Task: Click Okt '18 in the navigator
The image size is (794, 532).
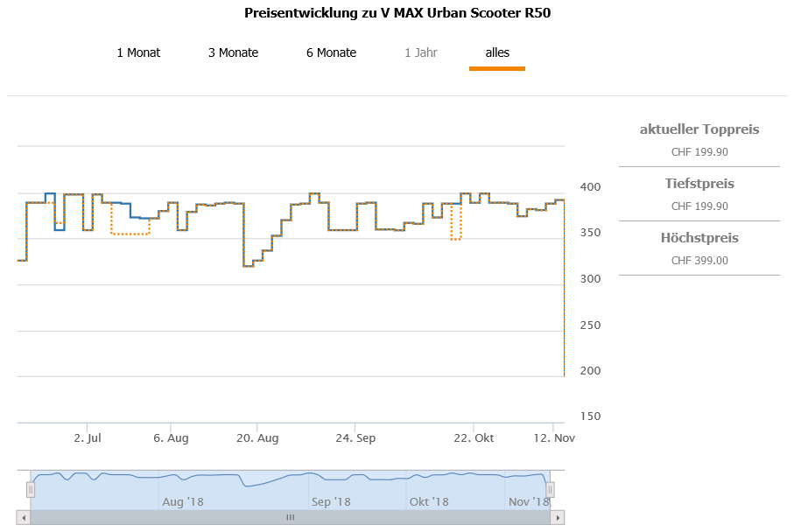Action: 429,501
